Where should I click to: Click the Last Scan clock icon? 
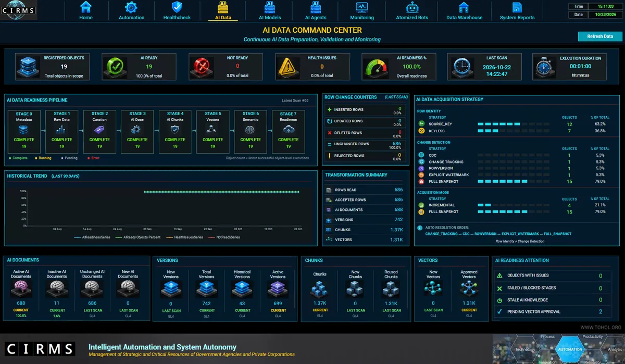point(462,67)
